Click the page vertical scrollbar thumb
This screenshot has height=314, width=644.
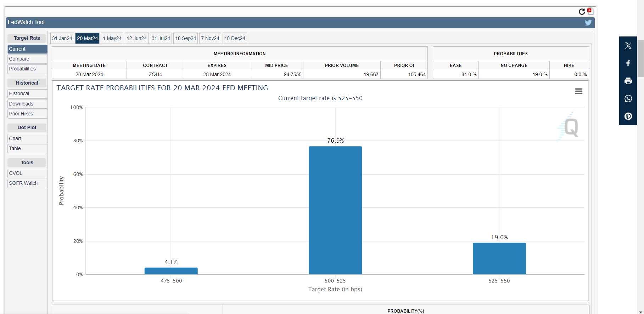(x=640, y=58)
